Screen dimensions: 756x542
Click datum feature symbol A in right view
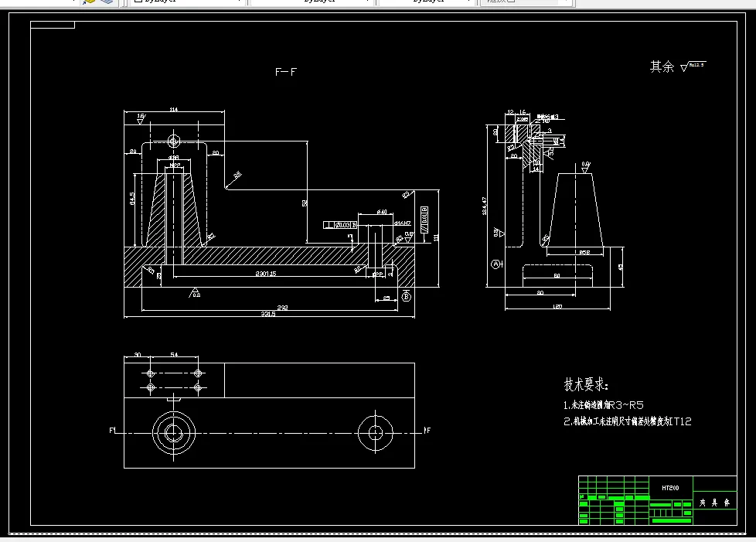(496, 263)
